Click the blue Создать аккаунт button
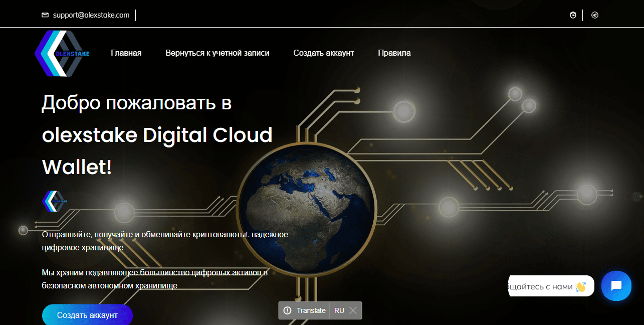Image resolution: width=644 pixels, height=325 pixels. (x=87, y=314)
